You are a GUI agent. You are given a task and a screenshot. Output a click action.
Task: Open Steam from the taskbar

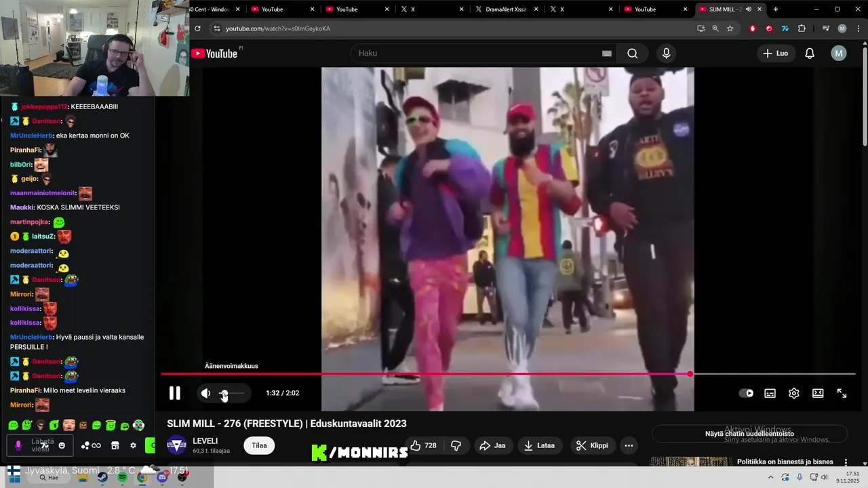[102, 477]
